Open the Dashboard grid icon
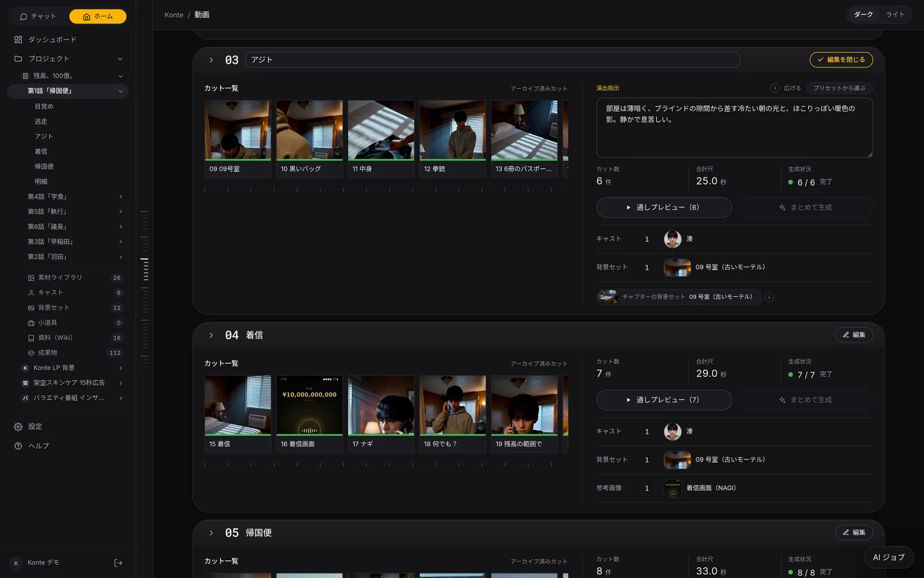Viewport: 924px width, 578px height. [18, 39]
